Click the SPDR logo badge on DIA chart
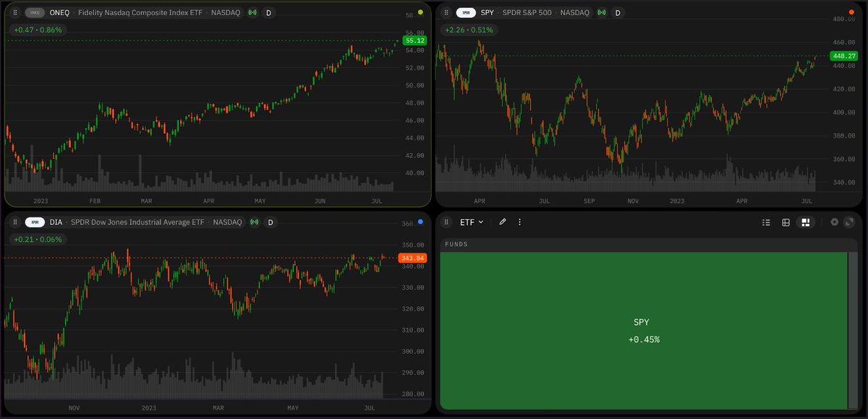The width and height of the screenshot is (868, 419). (x=35, y=222)
